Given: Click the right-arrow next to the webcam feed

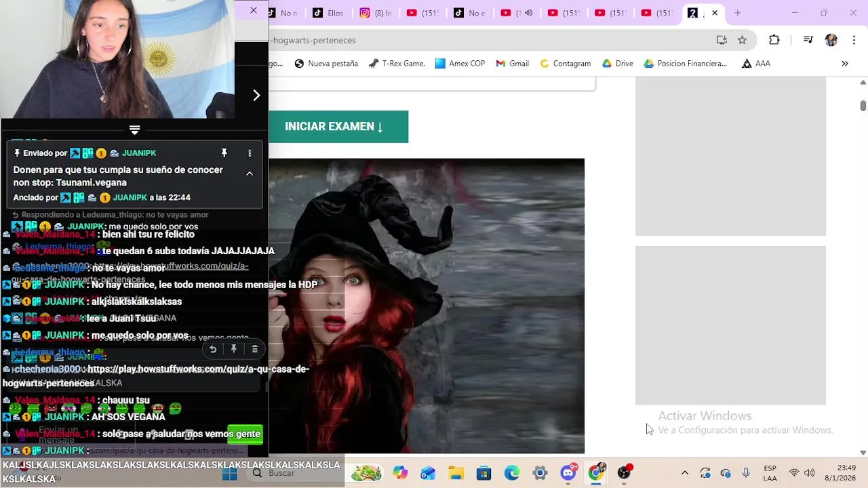Looking at the screenshot, I should (256, 96).
